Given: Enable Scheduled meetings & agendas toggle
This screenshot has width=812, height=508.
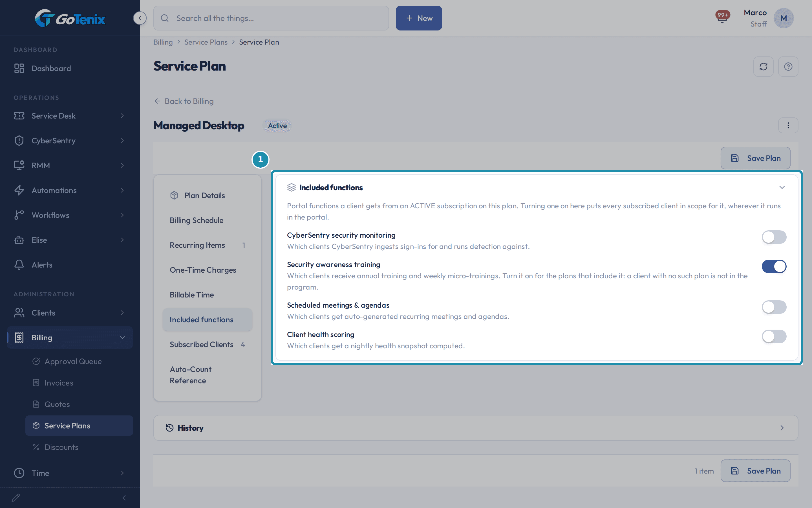Looking at the screenshot, I should tap(774, 307).
